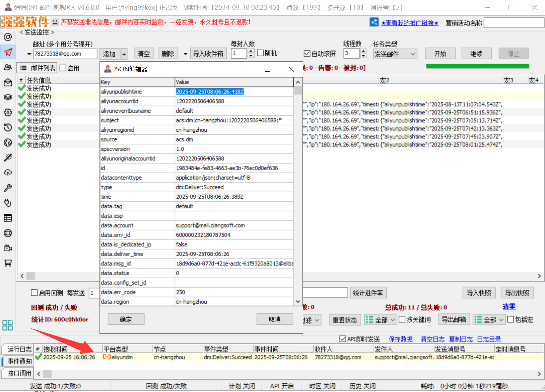The height and width of the screenshot is (392, 545).
Task: Expand the dropdown arrow before 导入收件箱
Action: (185, 54)
